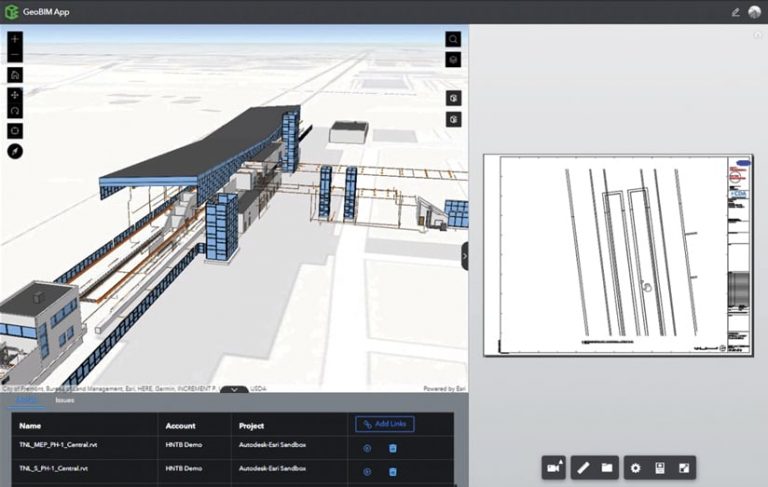
Task: Select the measure tool in viewer toolbar
Action: 583,468
